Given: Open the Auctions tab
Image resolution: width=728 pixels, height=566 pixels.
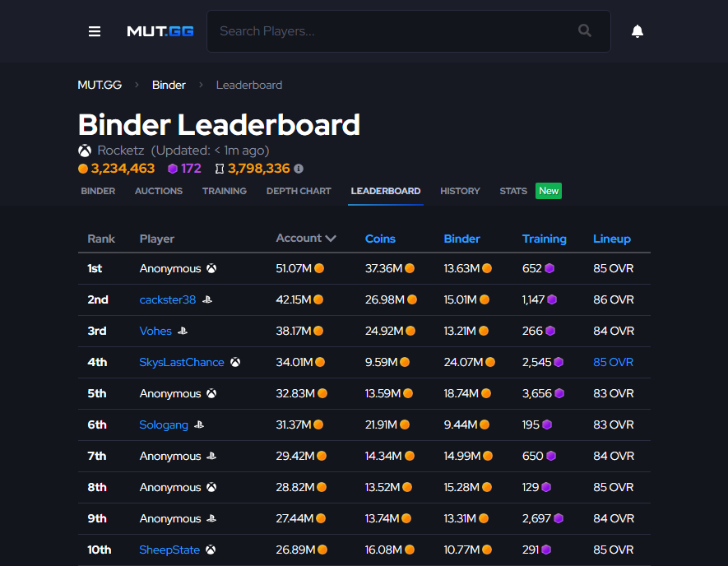Looking at the screenshot, I should click(159, 191).
